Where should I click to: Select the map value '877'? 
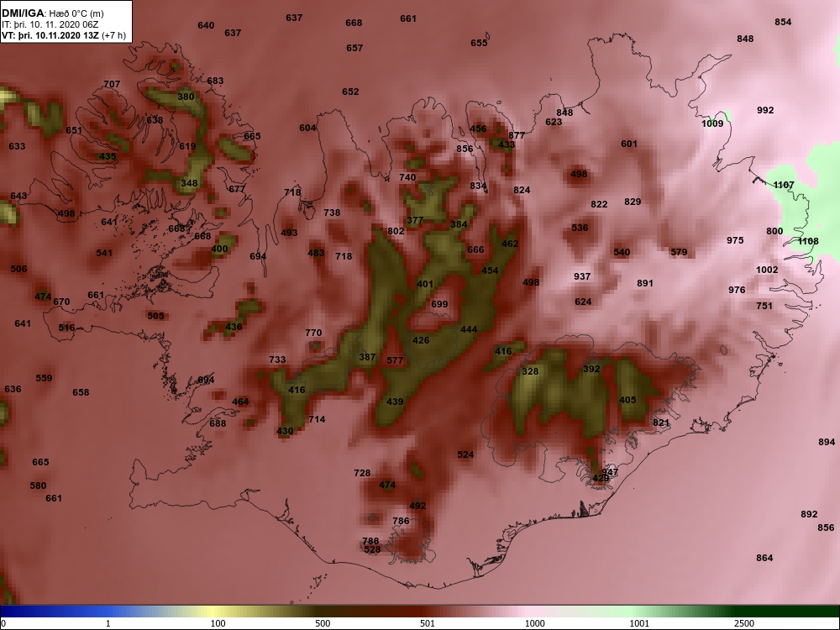(517, 135)
